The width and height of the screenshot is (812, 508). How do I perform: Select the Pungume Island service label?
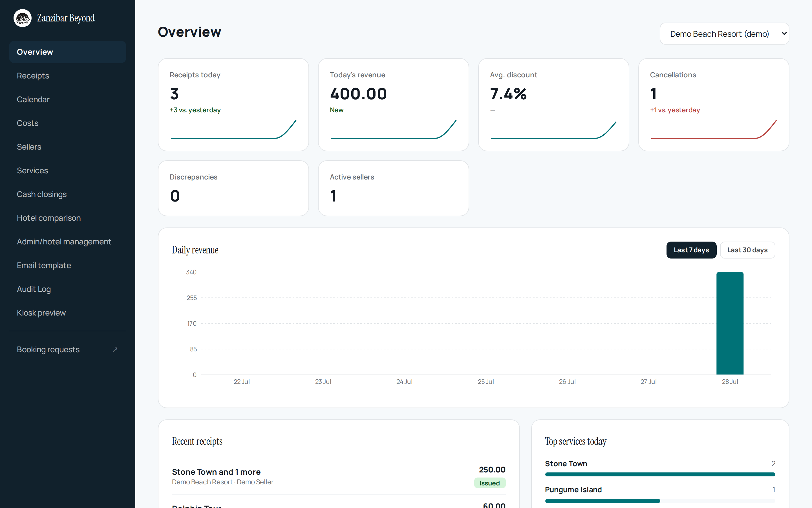pyautogui.click(x=573, y=490)
